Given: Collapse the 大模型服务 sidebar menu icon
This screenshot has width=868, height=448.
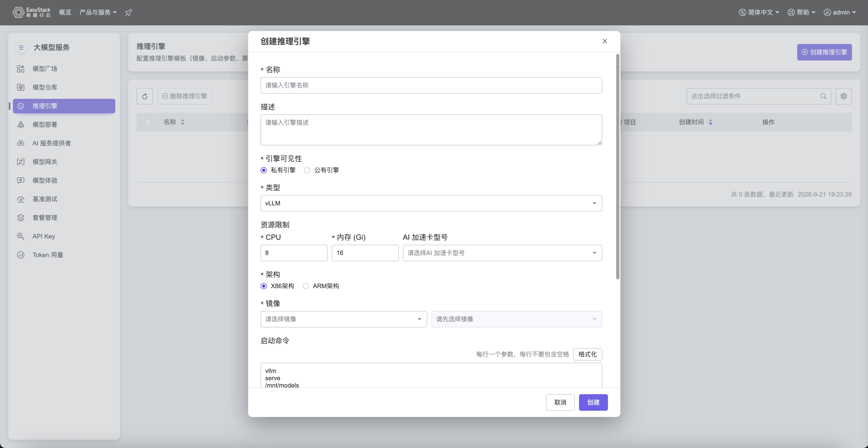Looking at the screenshot, I should (21, 48).
